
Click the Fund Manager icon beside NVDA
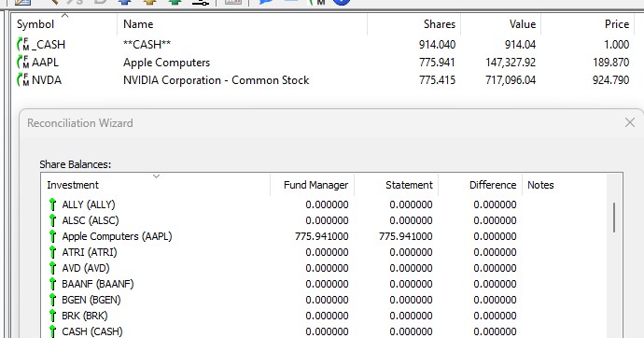tap(23, 80)
